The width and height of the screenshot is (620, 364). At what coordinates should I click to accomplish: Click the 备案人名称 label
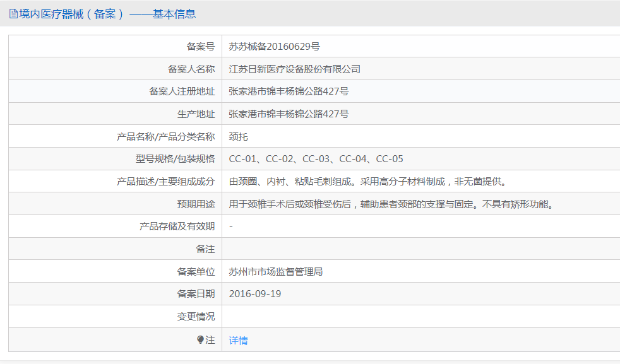point(191,69)
